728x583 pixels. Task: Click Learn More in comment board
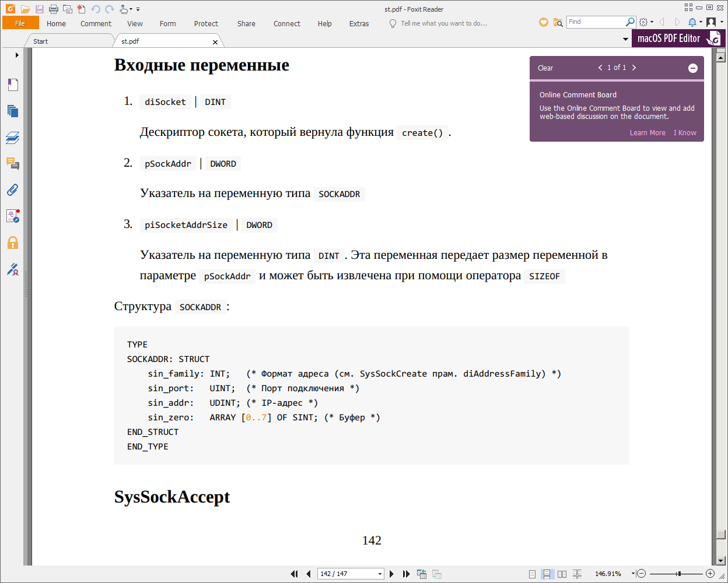(647, 133)
